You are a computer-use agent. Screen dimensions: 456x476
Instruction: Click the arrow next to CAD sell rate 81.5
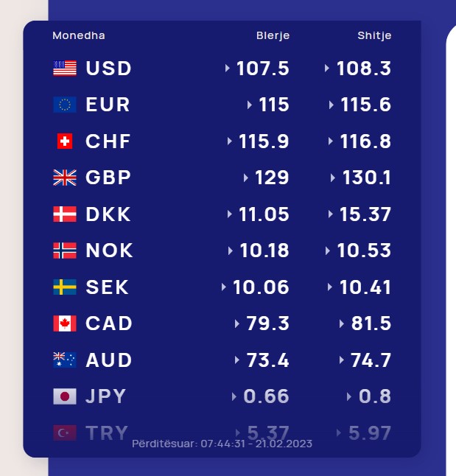[342, 323]
